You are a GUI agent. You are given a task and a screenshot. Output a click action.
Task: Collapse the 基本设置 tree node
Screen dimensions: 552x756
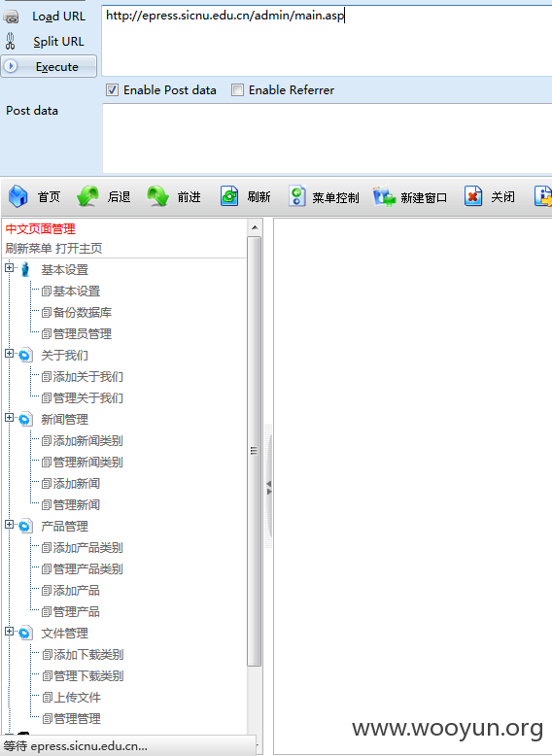[x=9, y=267]
